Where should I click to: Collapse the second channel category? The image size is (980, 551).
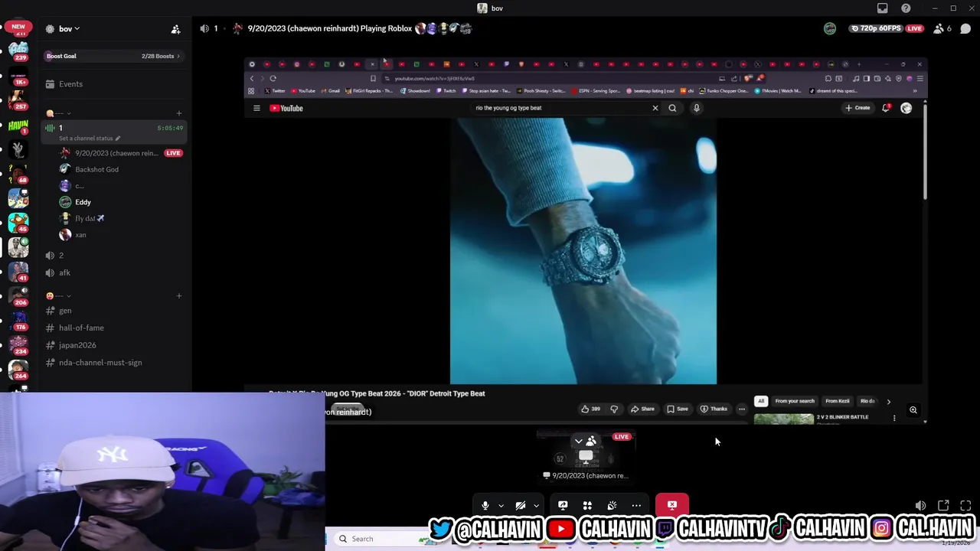point(58,296)
